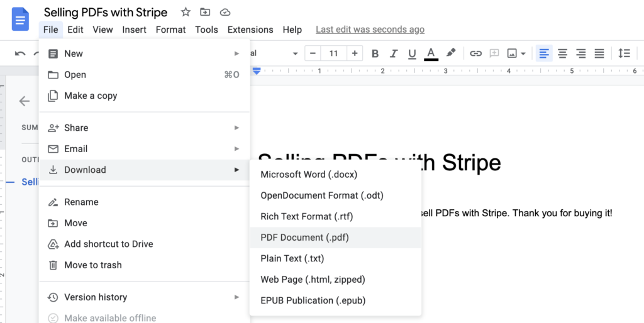Select Justify alignment
This screenshot has height=323, width=644.
[599, 53]
